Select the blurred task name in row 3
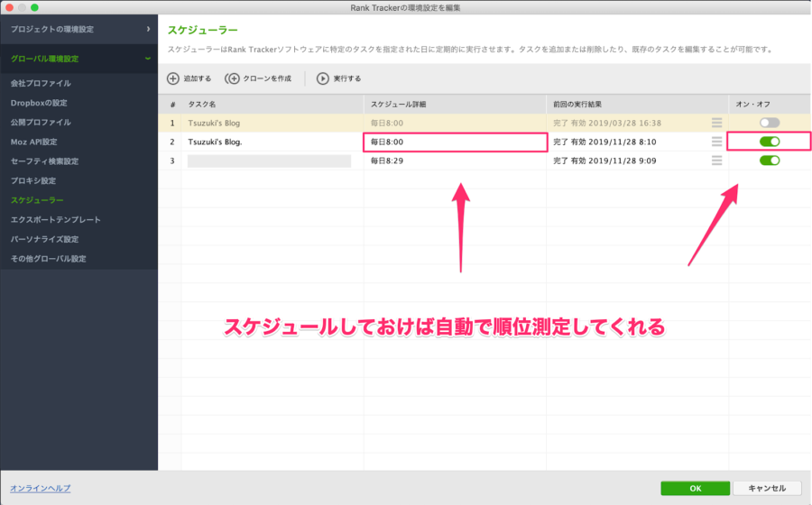 point(269,161)
